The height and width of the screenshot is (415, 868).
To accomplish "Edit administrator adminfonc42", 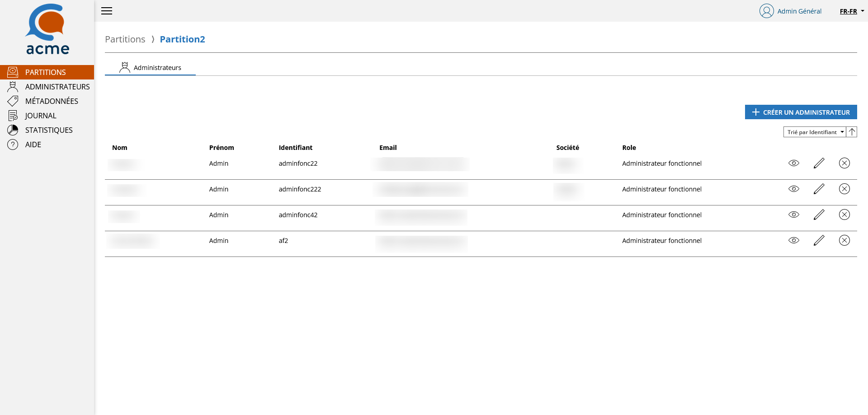I will pyautogui.click(x=819, y=214).
